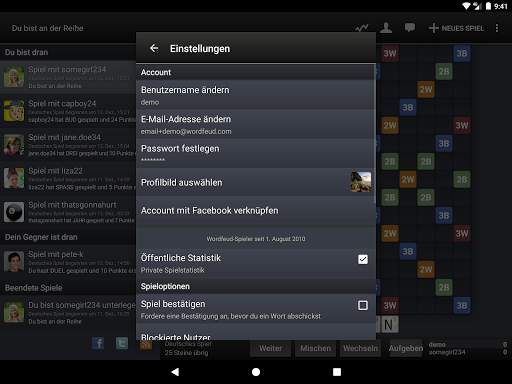The image size is (512, 384).
Task: Tap Android home navigation button
Action: pos(256,372)
